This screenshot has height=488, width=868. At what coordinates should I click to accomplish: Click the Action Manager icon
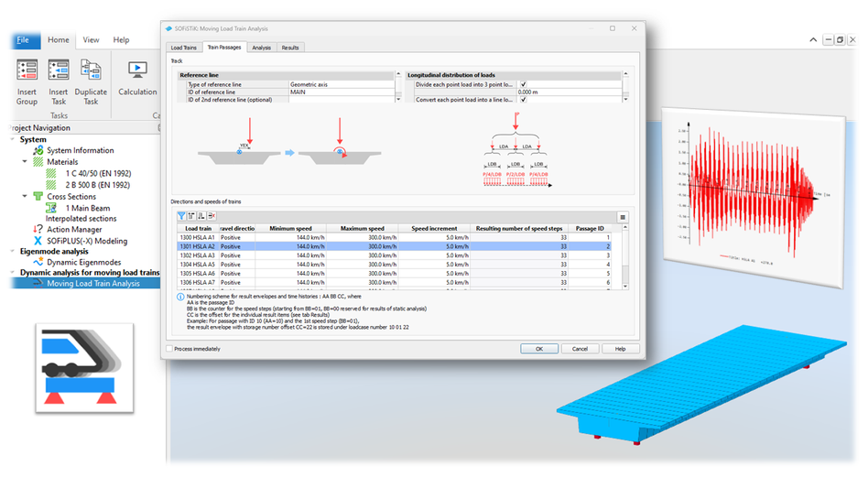click(38, 229)
